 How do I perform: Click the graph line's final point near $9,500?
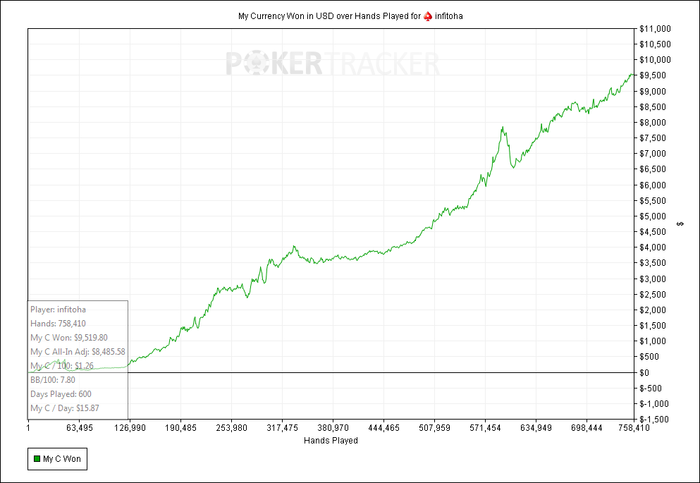pos(632,75)
